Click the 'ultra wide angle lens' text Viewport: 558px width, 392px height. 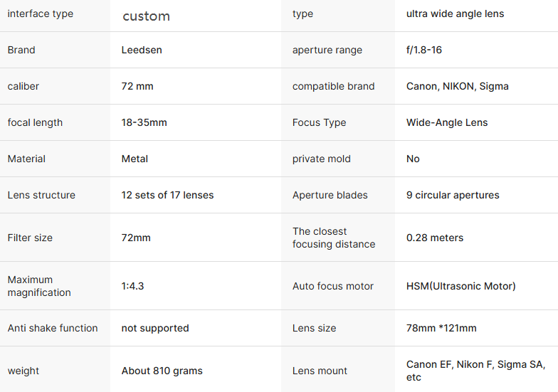455,14
